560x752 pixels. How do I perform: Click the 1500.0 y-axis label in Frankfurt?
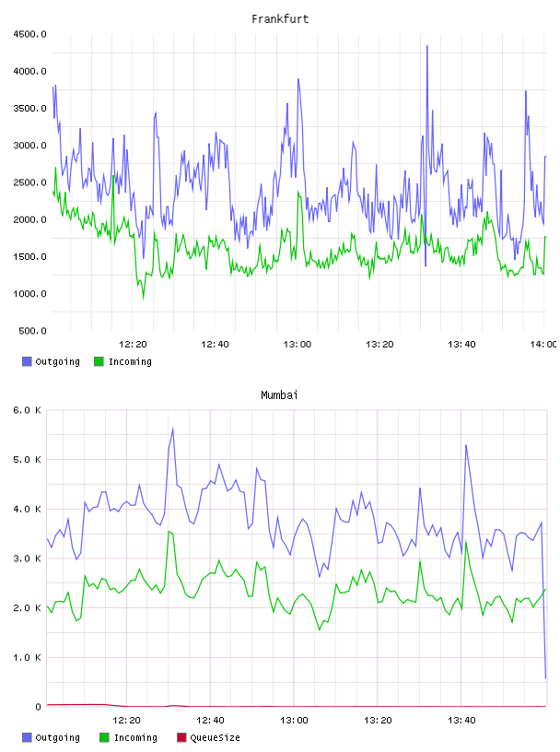click(x=29, y=256)
